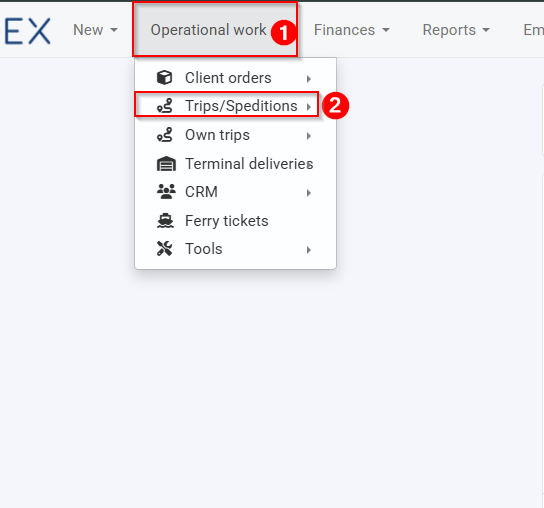This screenshot has height=508, width=544.
Task: Click the Client orders box icon
Action: pos(164,77)
